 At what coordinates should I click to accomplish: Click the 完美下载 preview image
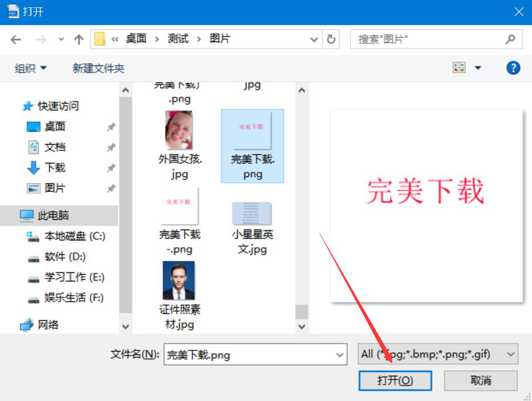coord(426,206)
